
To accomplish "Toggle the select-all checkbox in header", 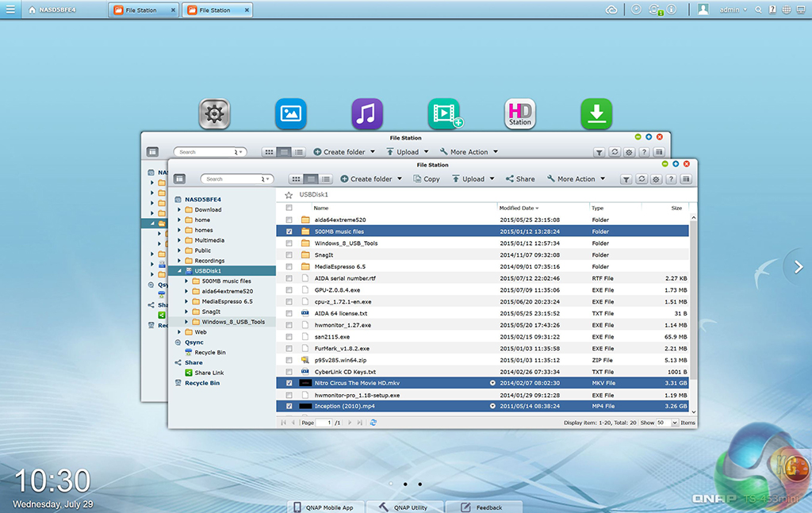I will pos(289,208).
